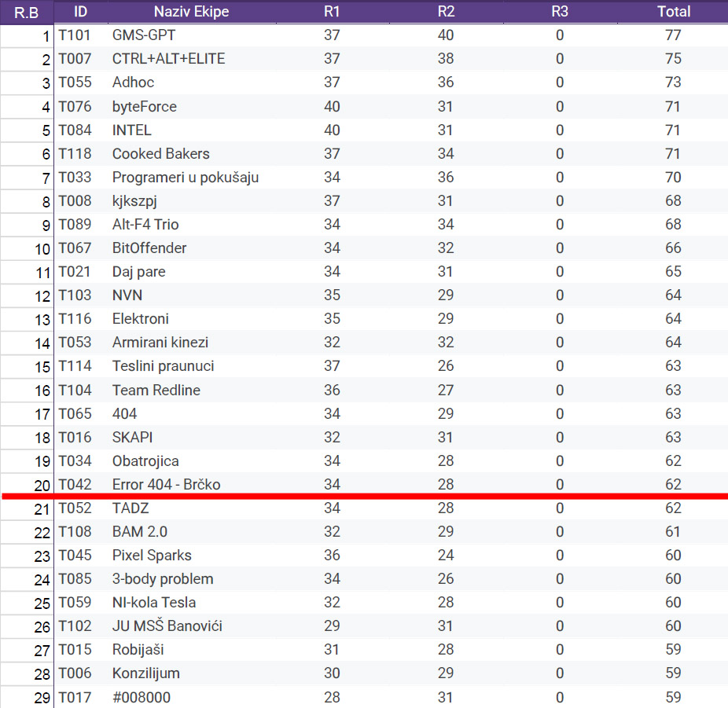The image size is (728, 708).
Task: Click the 'Total' column header
Action: pos(673,11)
